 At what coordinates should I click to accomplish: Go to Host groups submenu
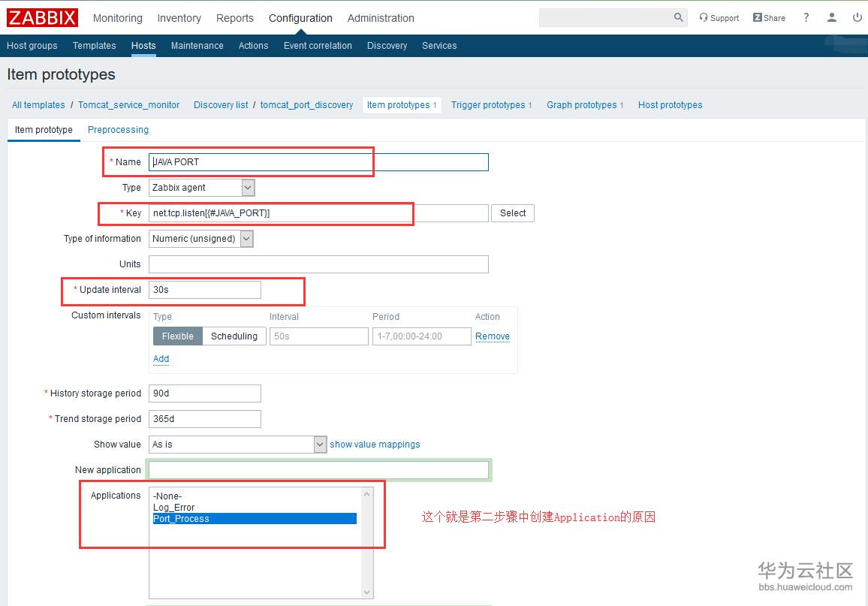(32, 45)
